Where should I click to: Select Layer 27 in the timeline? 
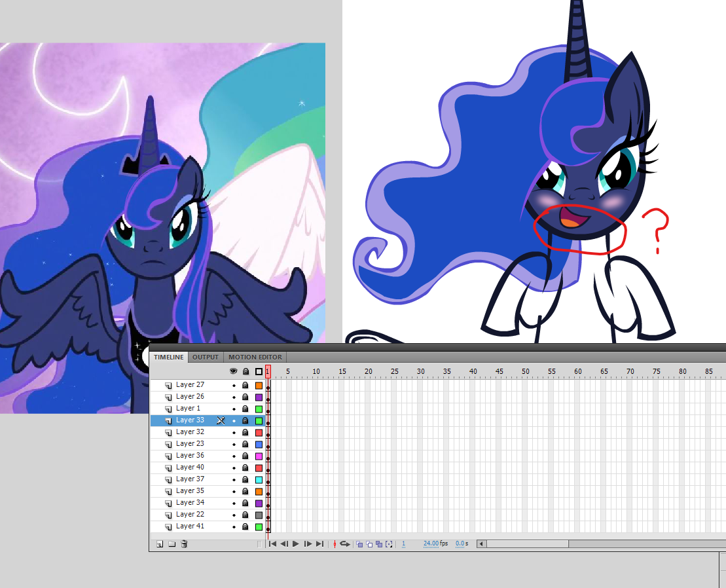click(190, 385)
